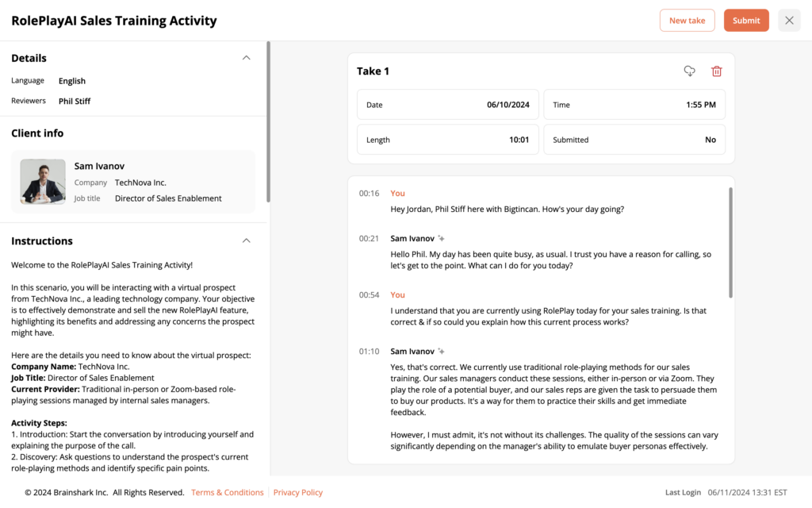The height and width of the screenshot is (508, 812).
Task: Click the first 'You' speaker label at 00:16
Action: coord(398,194)
